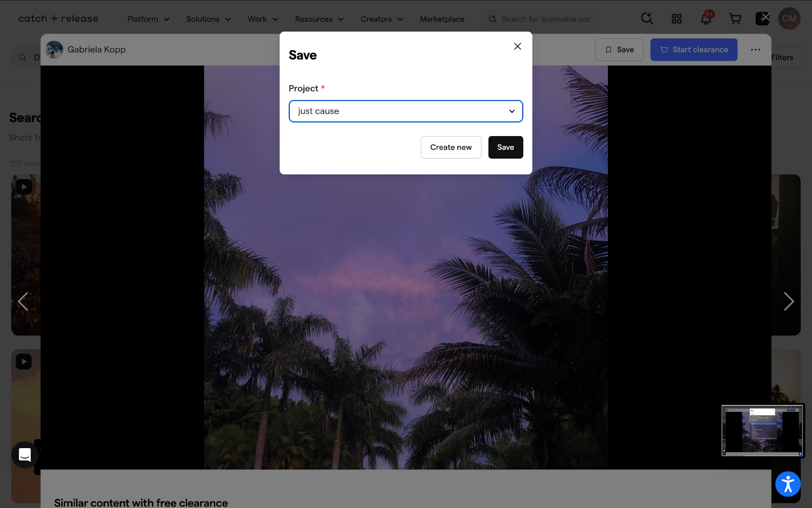Viewport: 812px width, 508px height.
Task: Go to next image with right arrow
Action: point(788,302)
